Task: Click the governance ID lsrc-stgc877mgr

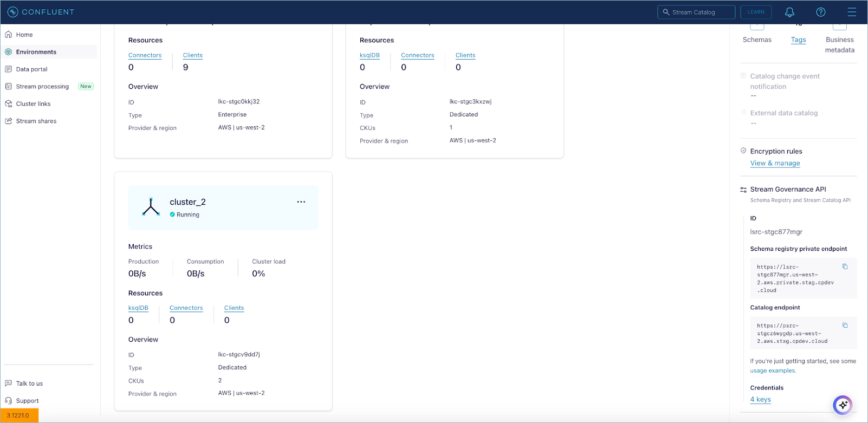Action: point(776,232)
